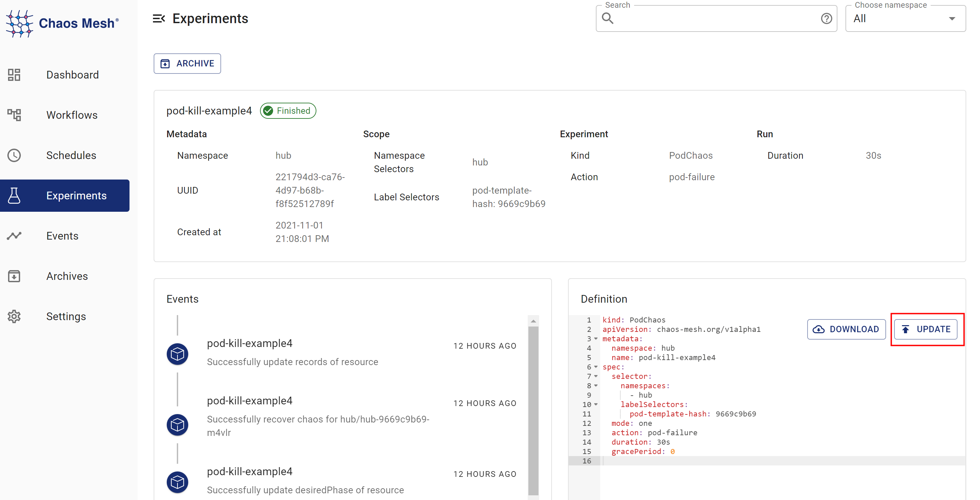Click the Events scrollbar up arrow
Screen dimensions: 980x500
[x=533, y=321]
